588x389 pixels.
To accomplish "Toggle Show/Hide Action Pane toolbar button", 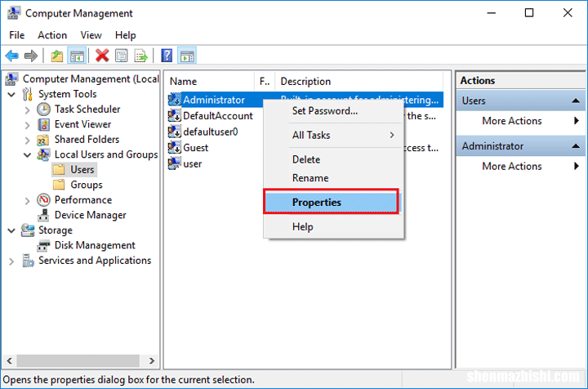I will (187, 56).
